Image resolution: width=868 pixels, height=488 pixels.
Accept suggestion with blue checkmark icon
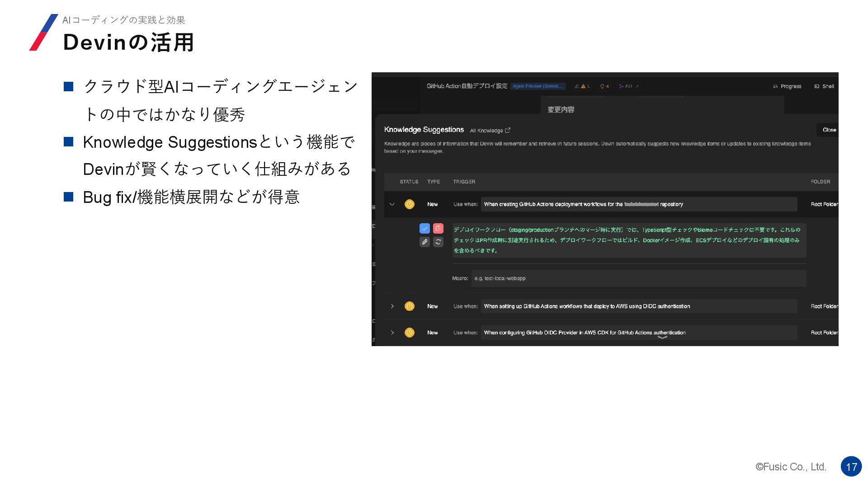click(x=425, y=229)
